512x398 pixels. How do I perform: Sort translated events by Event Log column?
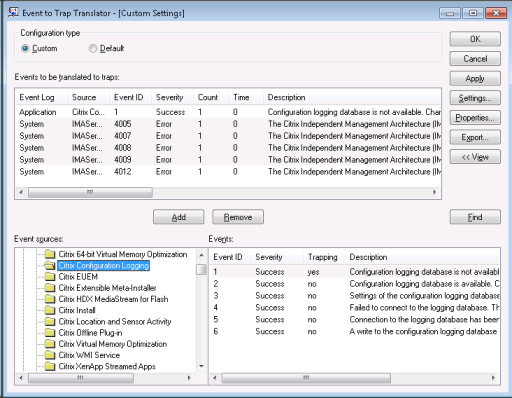(x=41, y=97)
